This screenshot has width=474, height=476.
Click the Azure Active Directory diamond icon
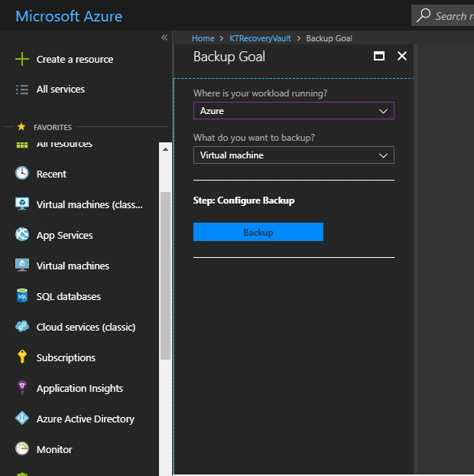coord(22,418)
